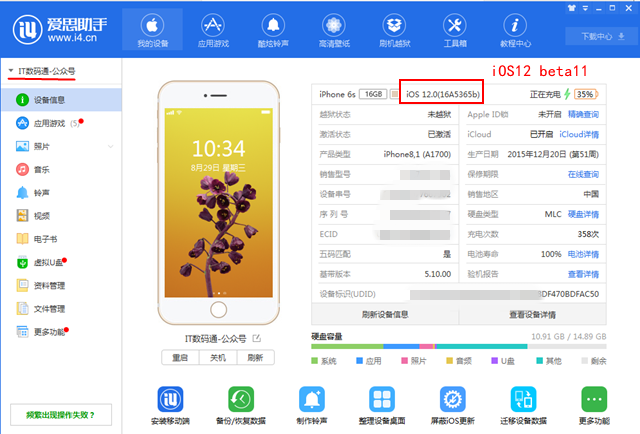
Task: Select 虚拟U盘 in the sidebar
Action: 62,262
